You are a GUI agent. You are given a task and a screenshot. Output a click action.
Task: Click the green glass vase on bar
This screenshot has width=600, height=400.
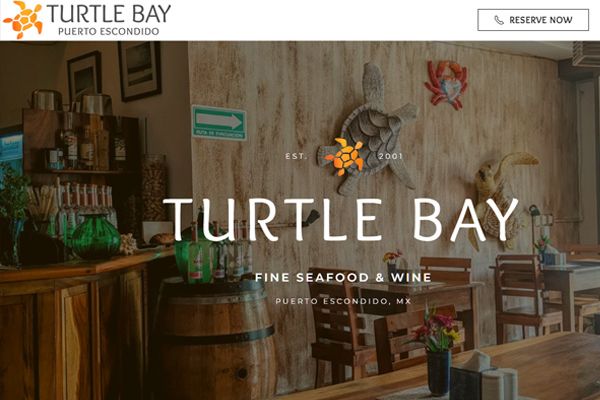96,237
